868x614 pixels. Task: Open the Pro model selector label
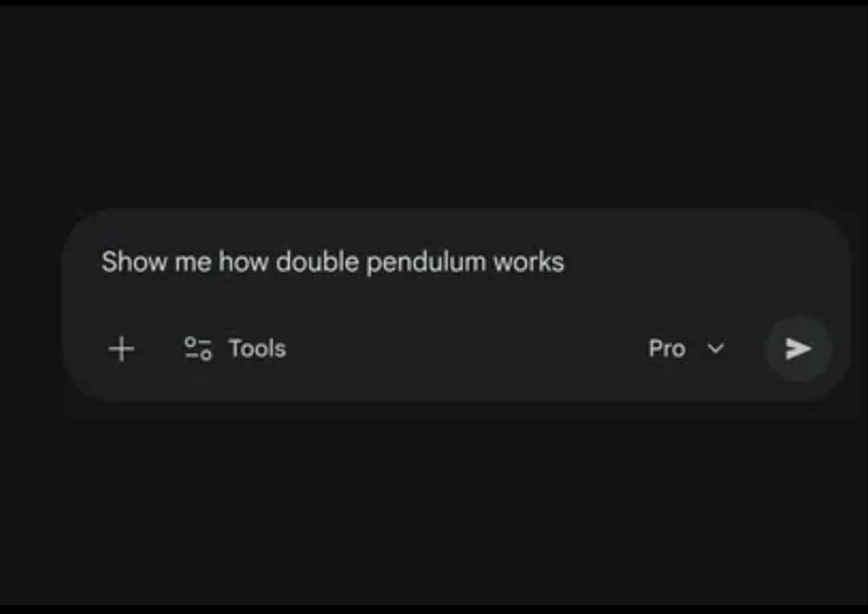point(666,349)
